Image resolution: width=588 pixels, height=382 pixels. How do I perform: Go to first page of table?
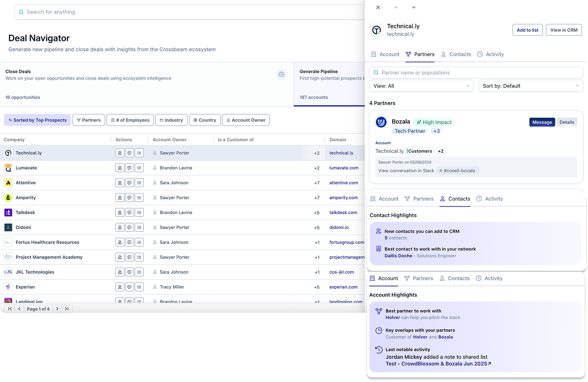click(x=10, y=309)
